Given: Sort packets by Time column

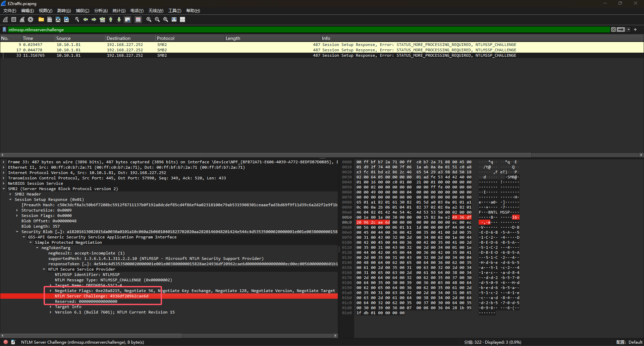Looking at the screenshot, I should point(38,38).
